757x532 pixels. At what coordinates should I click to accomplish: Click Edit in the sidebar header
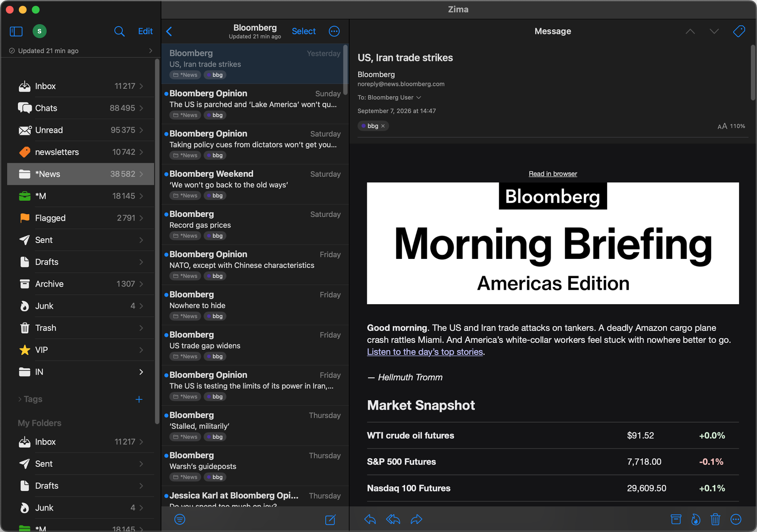pos(145,31)
